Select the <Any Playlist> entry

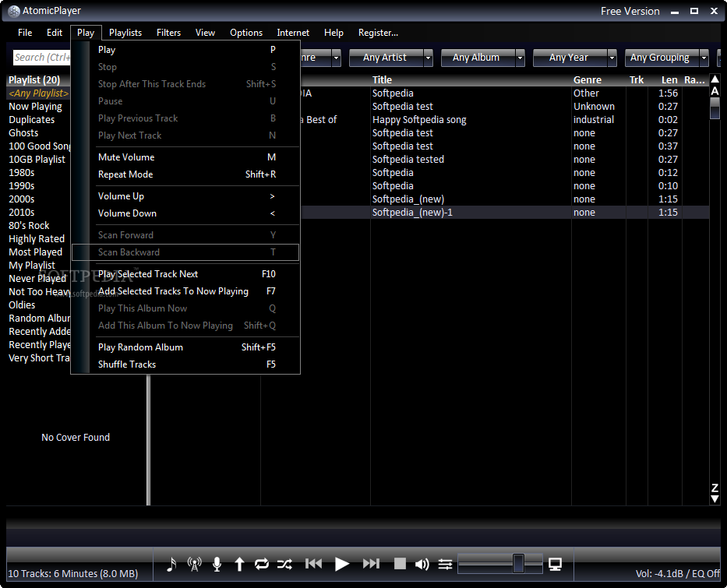coord(38,93)
